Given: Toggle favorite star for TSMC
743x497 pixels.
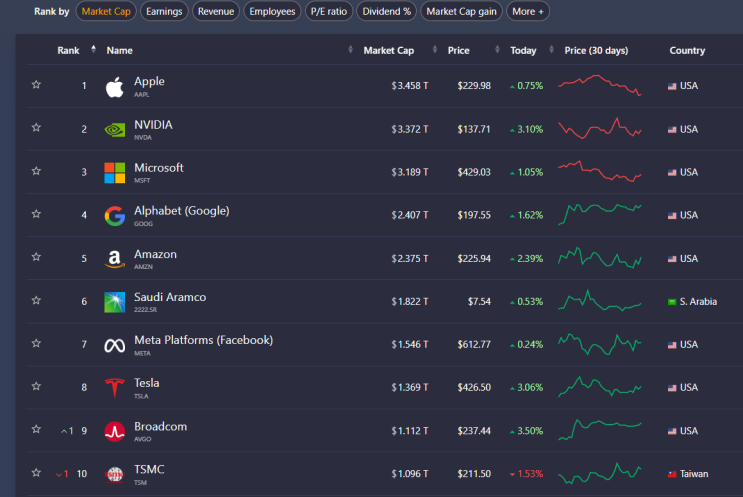Looking at the screenshot, I should click(x=36, y=473).
